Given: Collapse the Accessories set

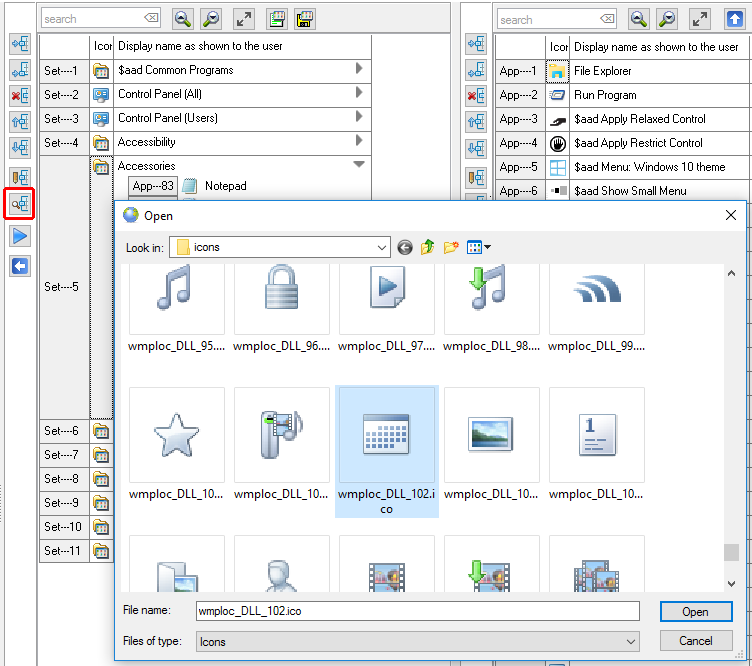Looking at the screenshot, I should (359, 165).
